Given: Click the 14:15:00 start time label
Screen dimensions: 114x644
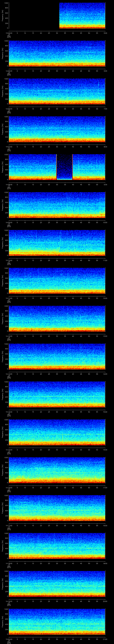Looking at the screenshot, I should click(9, 450).
